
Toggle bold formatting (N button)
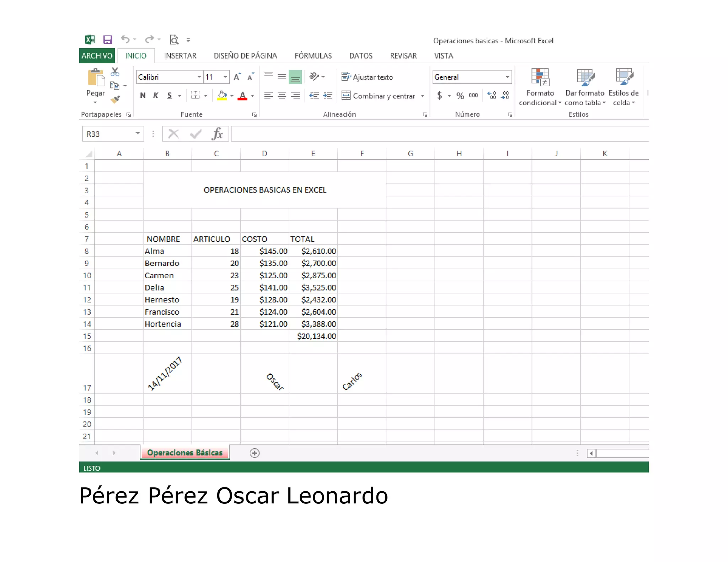pyautogui.click(x=143, y=96)
